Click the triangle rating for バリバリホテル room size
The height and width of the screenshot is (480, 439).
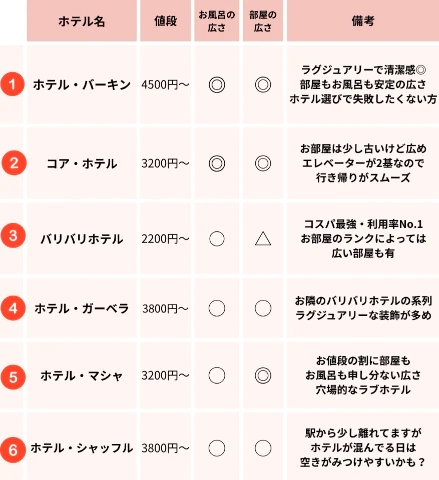[263, 239]
